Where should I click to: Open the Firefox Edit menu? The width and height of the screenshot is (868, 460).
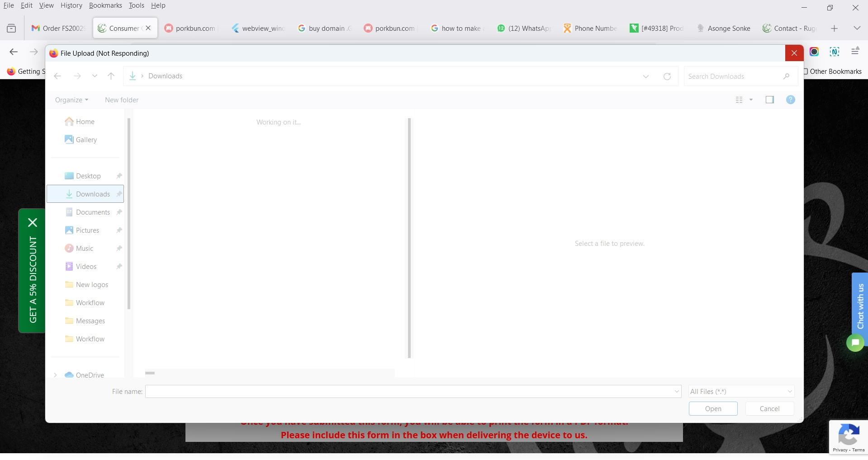pyautogui.click(x=27, y=5)
